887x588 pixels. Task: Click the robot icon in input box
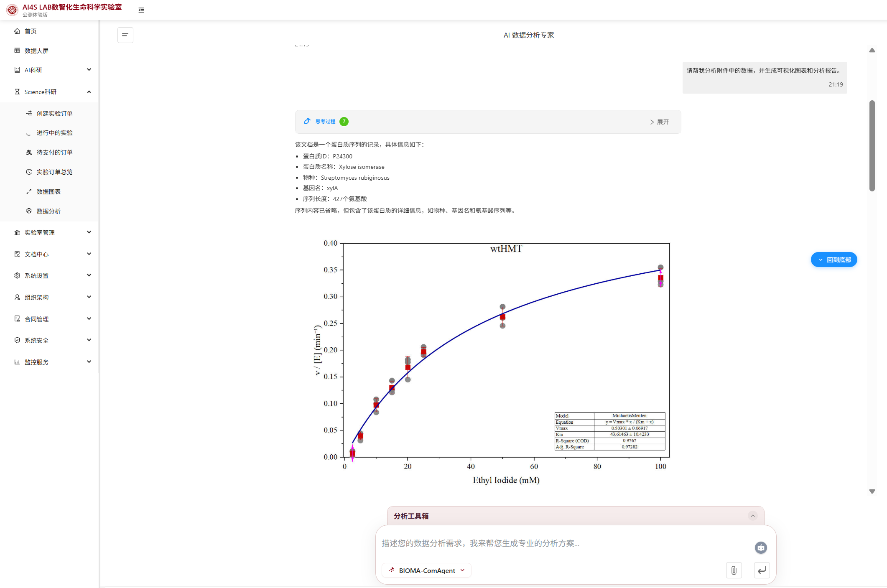[x=761, y=547]
